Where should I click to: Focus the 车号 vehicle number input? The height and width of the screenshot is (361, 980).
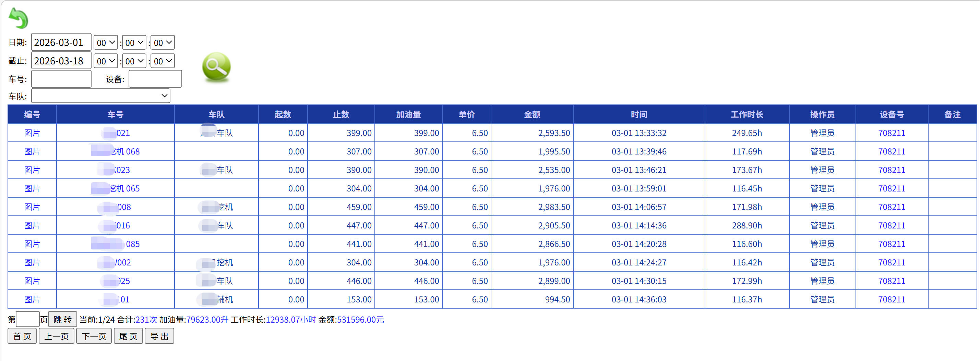pyautogui.click(x=61, y=79)
